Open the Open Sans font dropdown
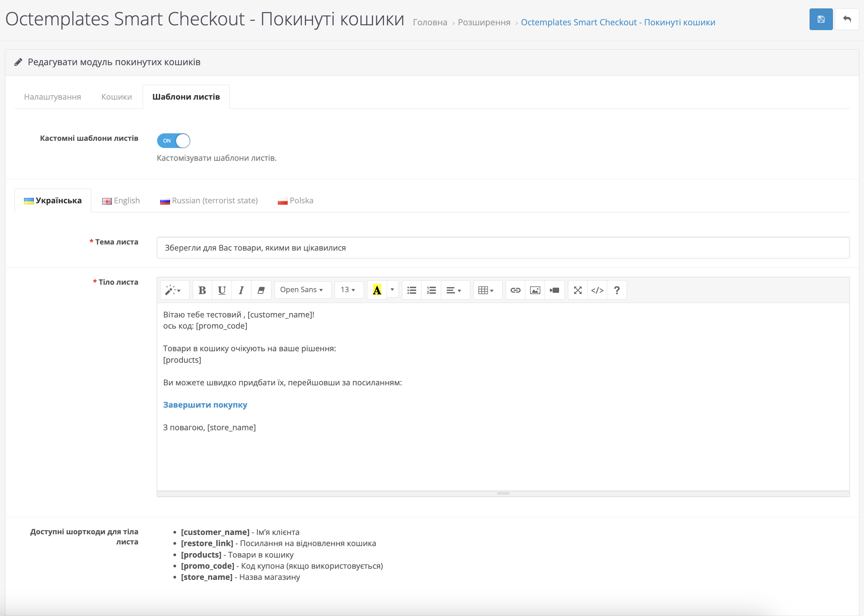Viewport: 864px width, 616px height. [302, 290]
